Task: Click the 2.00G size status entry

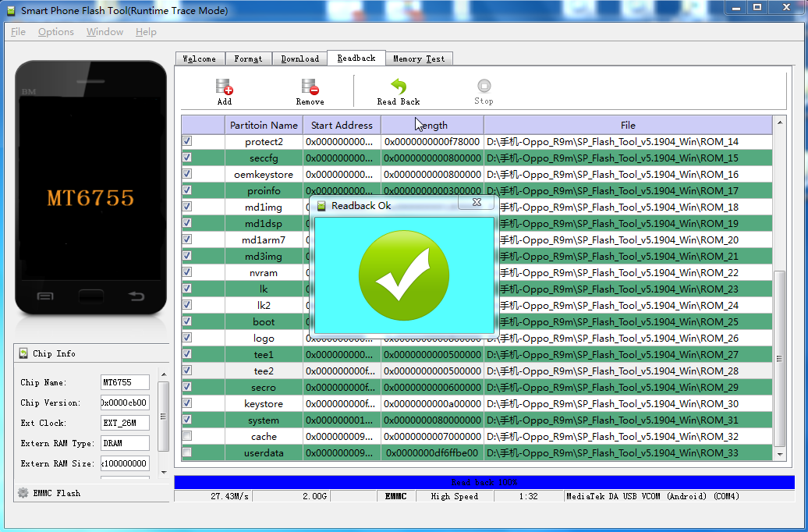Action: pyautogui.click(x=292, y=496)
